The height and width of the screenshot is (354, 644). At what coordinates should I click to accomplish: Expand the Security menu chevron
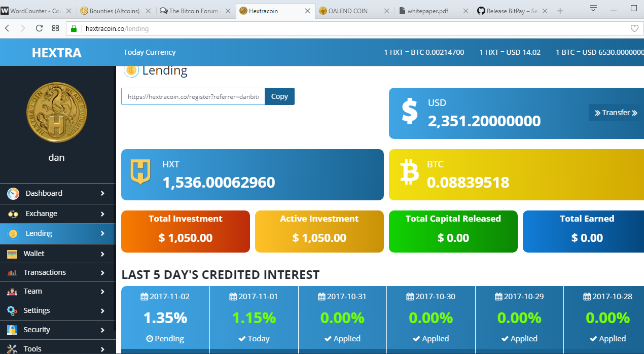coord(102,330)
